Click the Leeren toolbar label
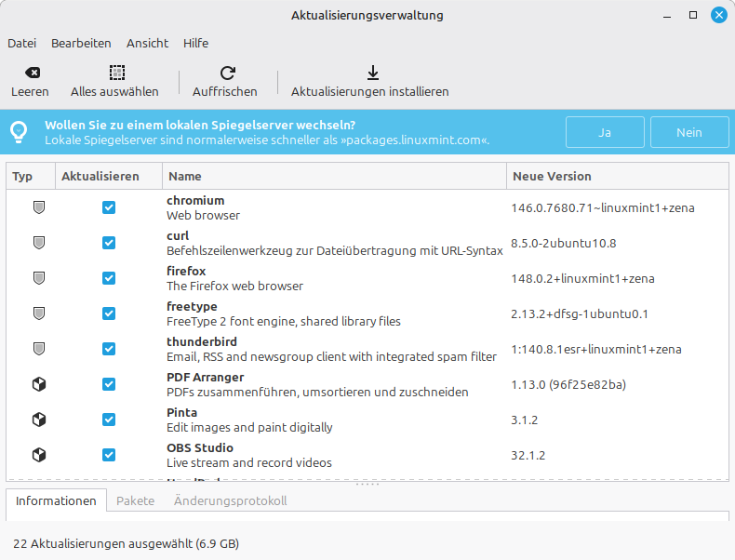The width and height of the screenshot is (735, 560). pyautogui.click(x=30, y=91)
